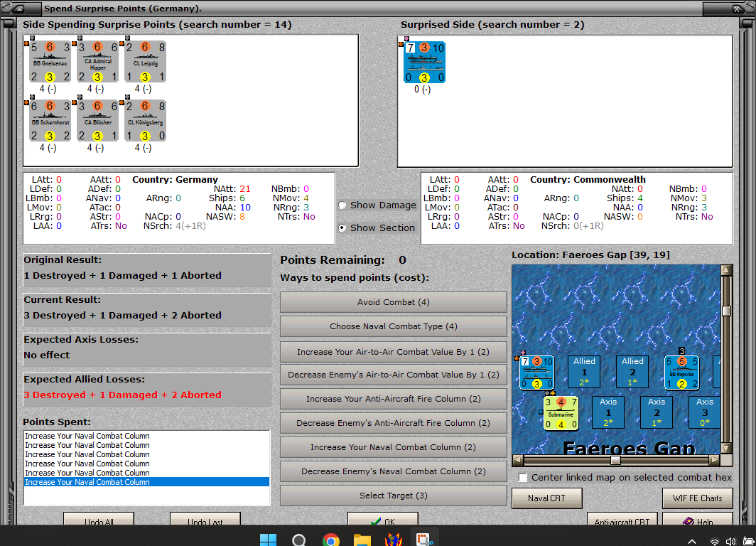Open the network status tray icon

(x=715, y=542)
